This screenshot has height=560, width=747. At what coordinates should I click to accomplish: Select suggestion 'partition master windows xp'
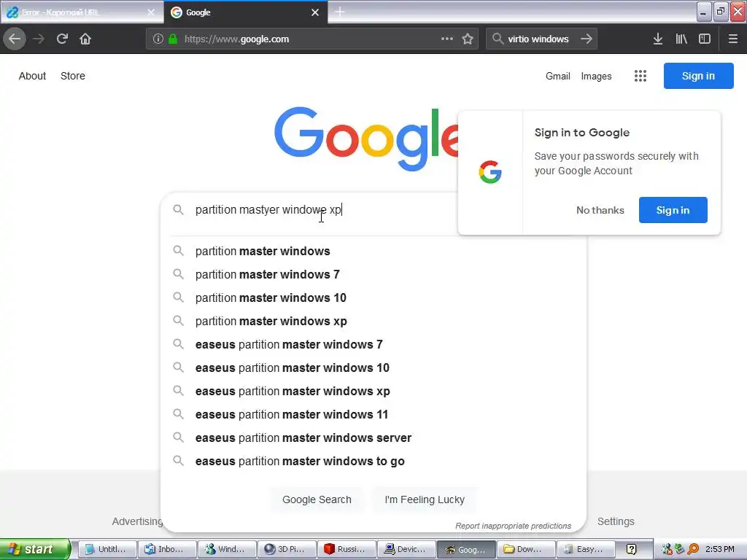373,321
